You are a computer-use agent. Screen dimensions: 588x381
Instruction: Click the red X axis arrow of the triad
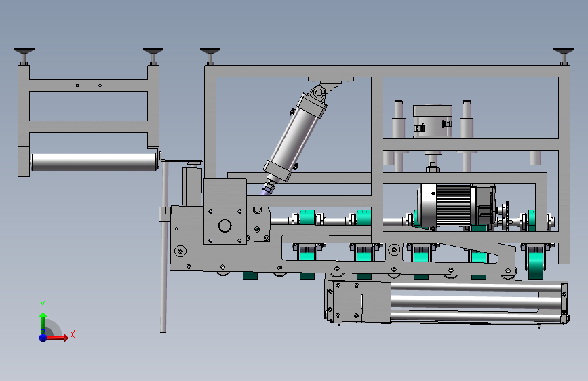tap(57, 338)
